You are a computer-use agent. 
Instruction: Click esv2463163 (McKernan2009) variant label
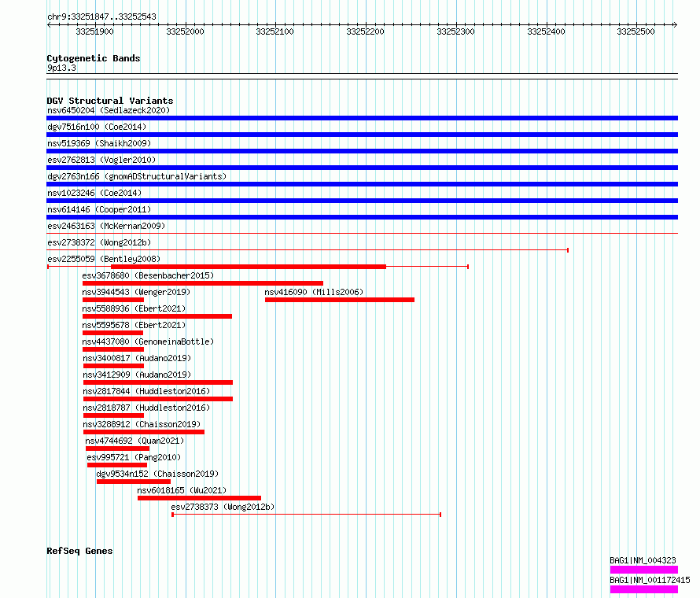tap(106, 226)
